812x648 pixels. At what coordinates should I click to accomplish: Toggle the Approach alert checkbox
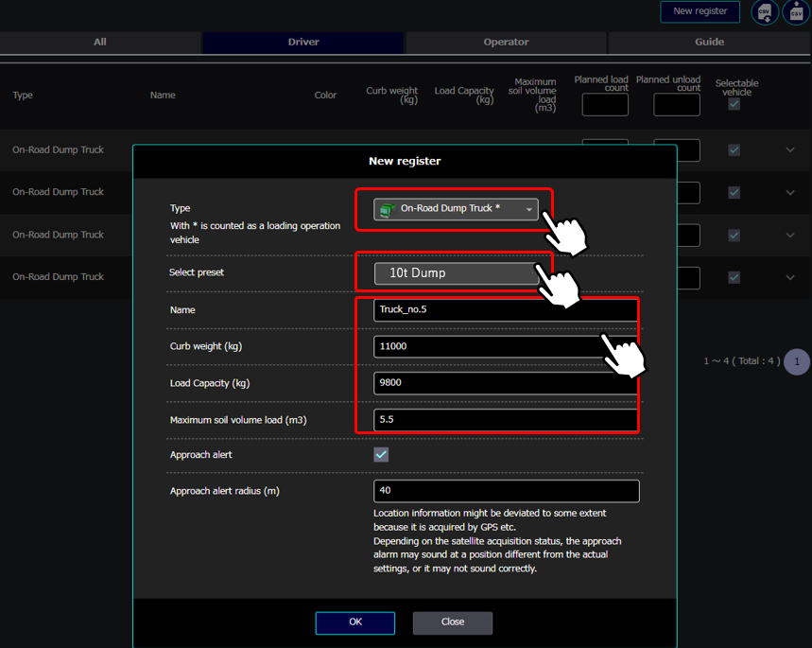381,455
